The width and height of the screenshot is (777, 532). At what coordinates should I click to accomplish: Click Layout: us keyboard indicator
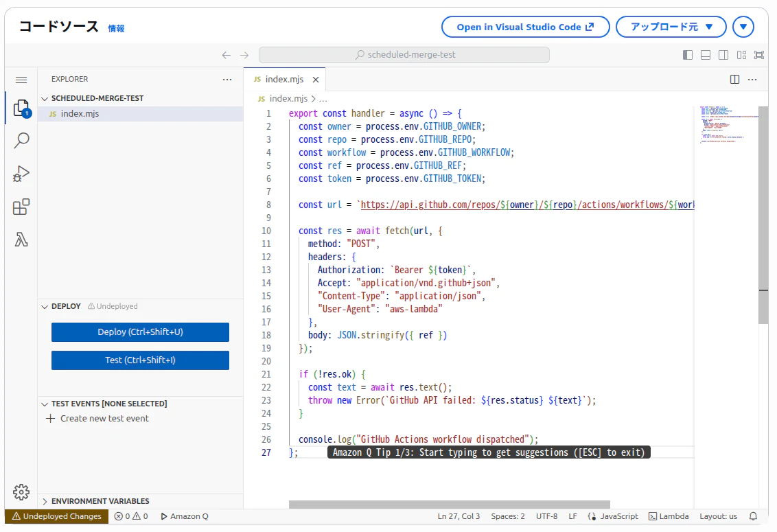tap(718, 516)
